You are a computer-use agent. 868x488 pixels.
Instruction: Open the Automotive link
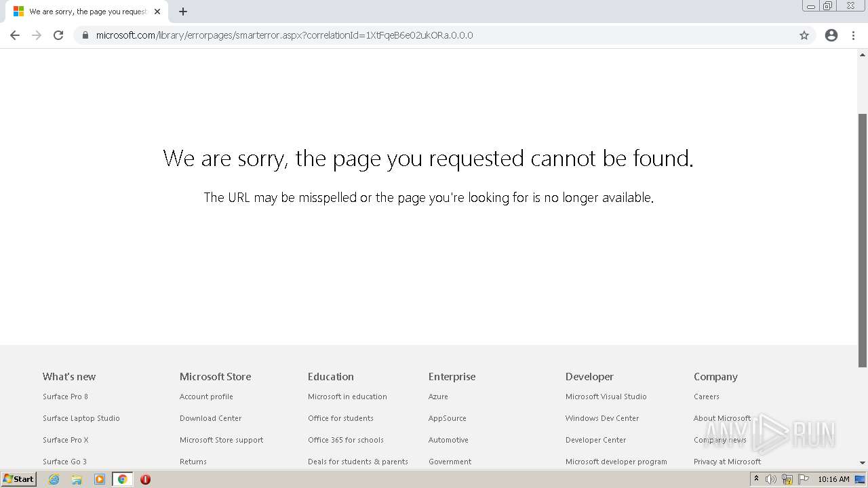click(448, 440)
